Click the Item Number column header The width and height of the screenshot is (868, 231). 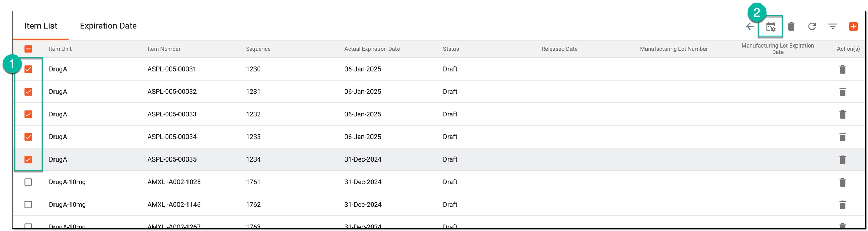pyautogui.click(x=164, y=49)
